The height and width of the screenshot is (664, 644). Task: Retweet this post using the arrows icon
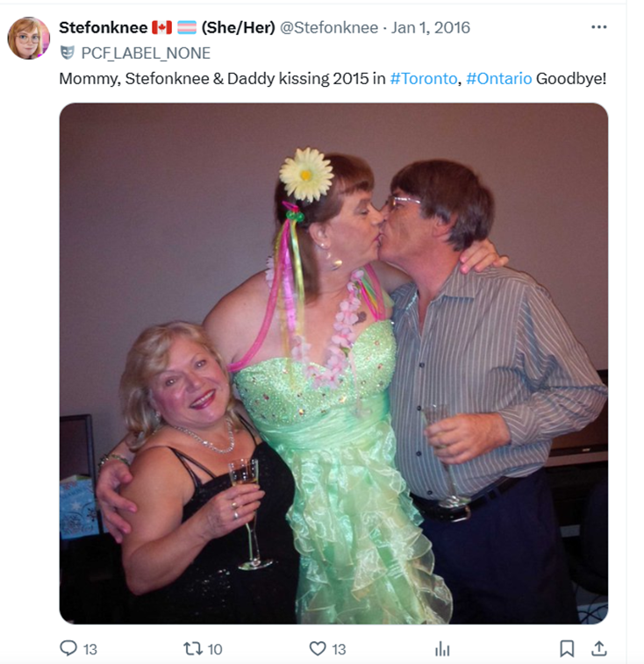click(192, 649)
